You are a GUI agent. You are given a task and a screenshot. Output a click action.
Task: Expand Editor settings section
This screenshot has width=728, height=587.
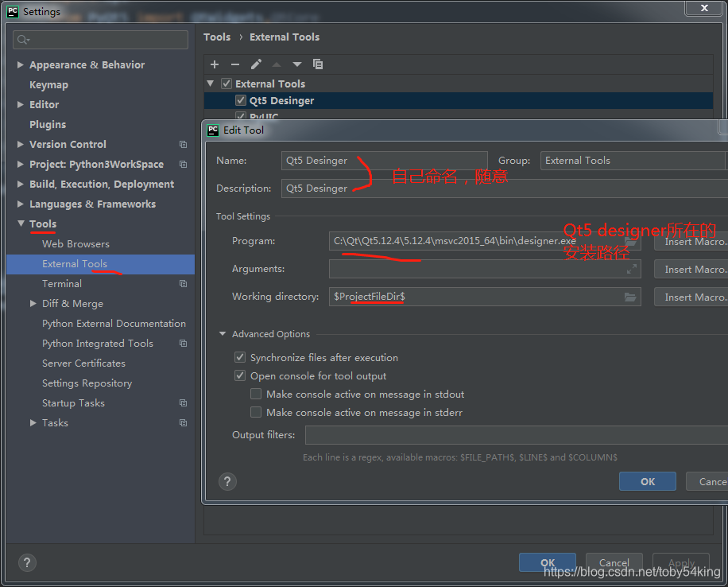coord(21,104)
